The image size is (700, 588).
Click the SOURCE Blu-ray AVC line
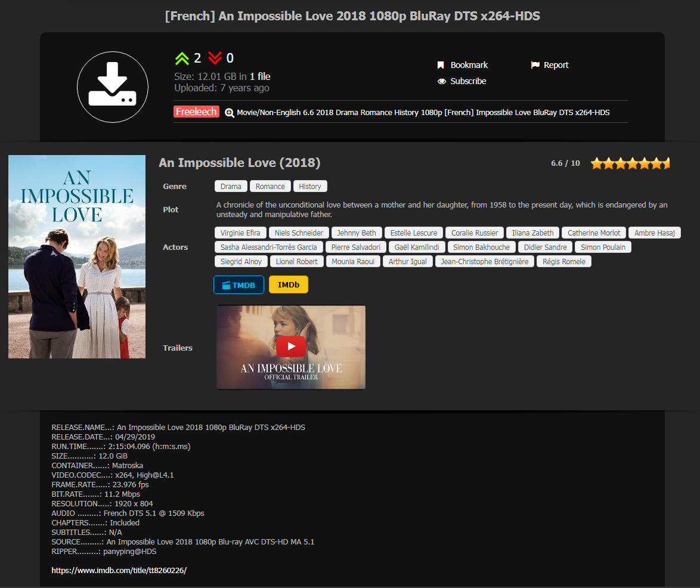click(183, 542)
